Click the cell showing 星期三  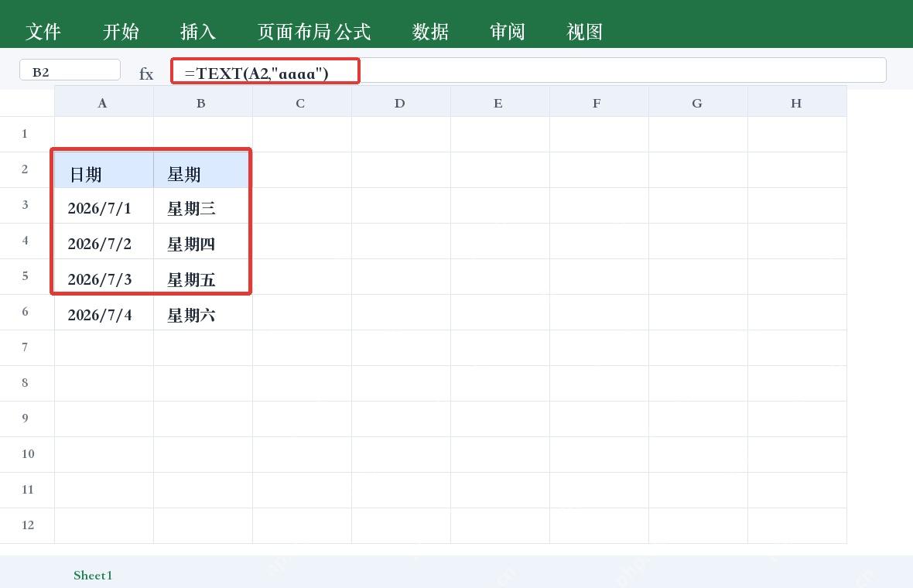[x=203, y=206]
